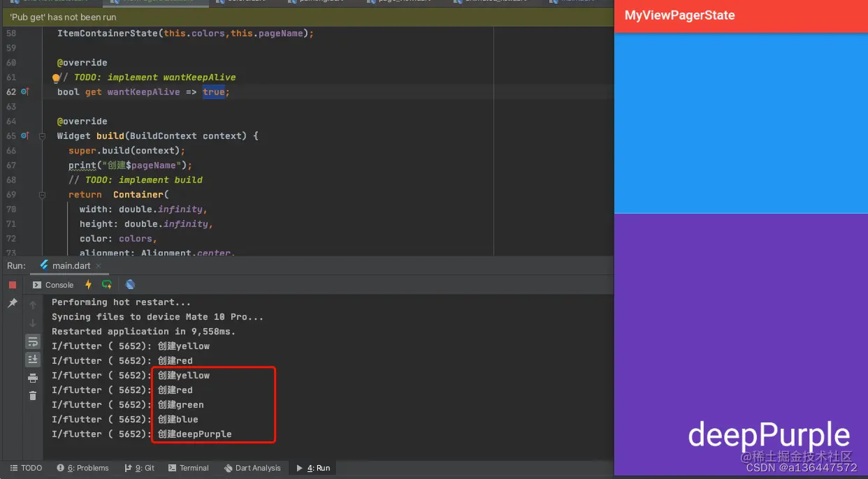Click 'width: double.infinity,' code line

coord(143,209)
